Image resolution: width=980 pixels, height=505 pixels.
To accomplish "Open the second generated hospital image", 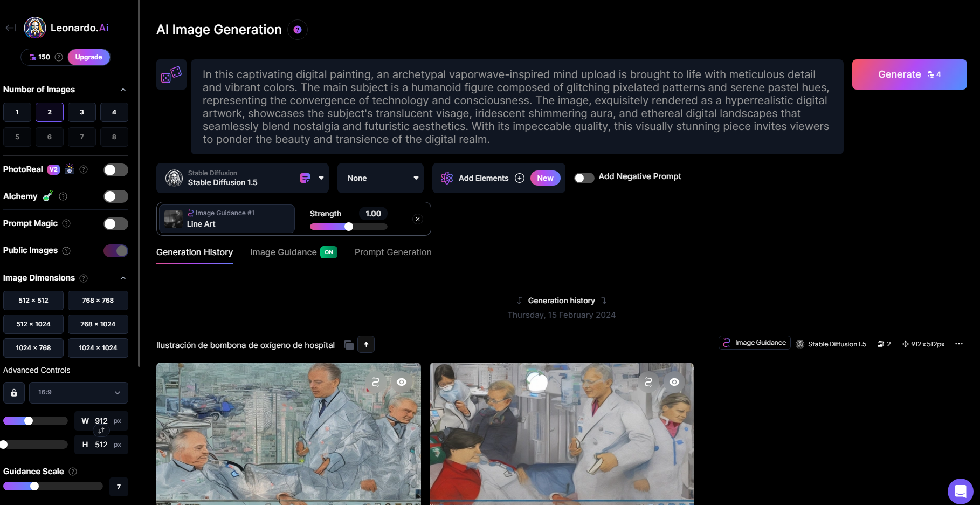I will point(562,434).
